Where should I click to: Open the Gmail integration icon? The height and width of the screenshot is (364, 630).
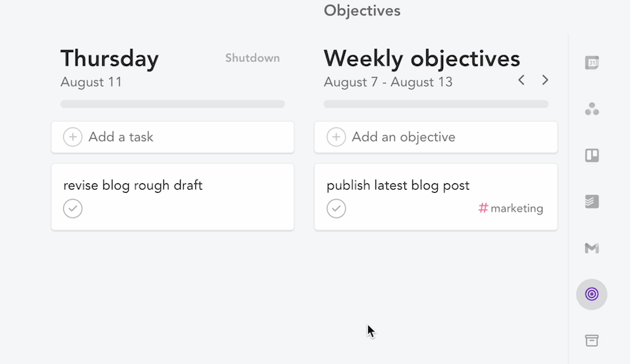pyautogui.click(x=591, y=248)
